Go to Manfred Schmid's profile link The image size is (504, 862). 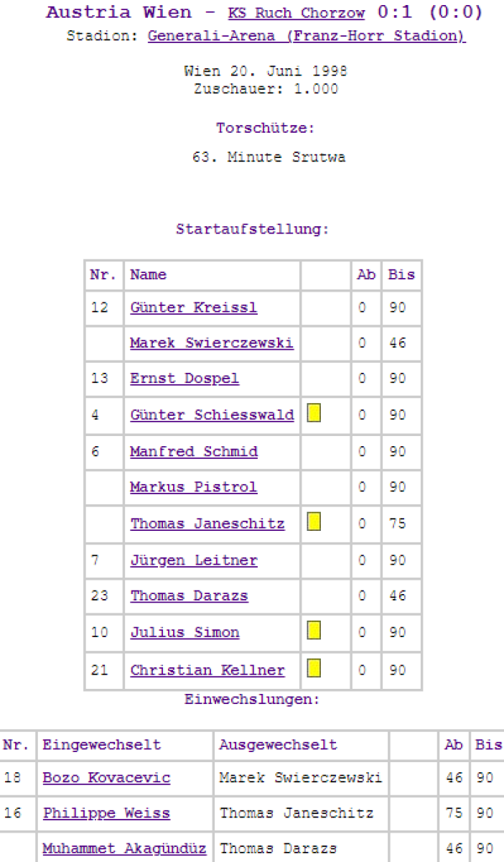(194, 452)
